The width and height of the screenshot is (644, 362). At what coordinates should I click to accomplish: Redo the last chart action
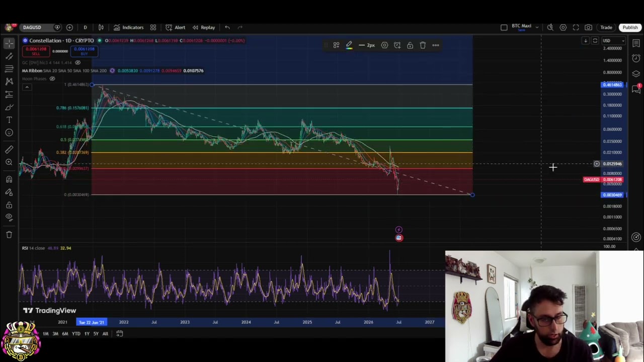point(240,27)
